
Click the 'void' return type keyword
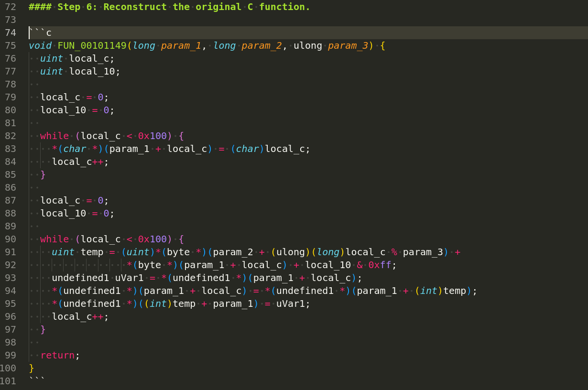coord(40,45)
